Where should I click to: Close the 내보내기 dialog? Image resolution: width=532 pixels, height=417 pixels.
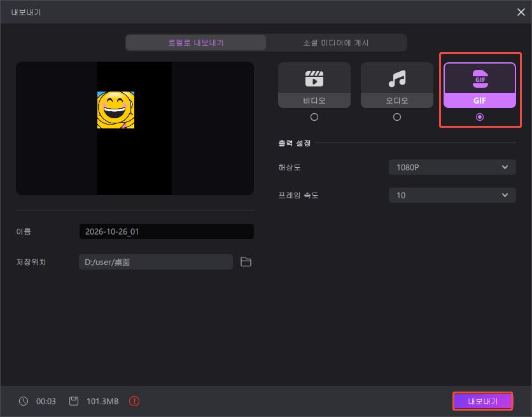(x=521, y=12)
